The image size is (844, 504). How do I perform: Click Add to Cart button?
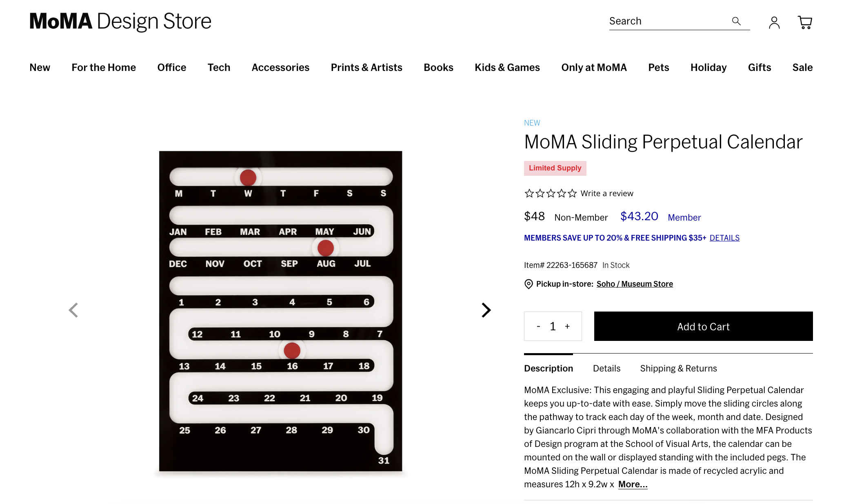[703, 326]
